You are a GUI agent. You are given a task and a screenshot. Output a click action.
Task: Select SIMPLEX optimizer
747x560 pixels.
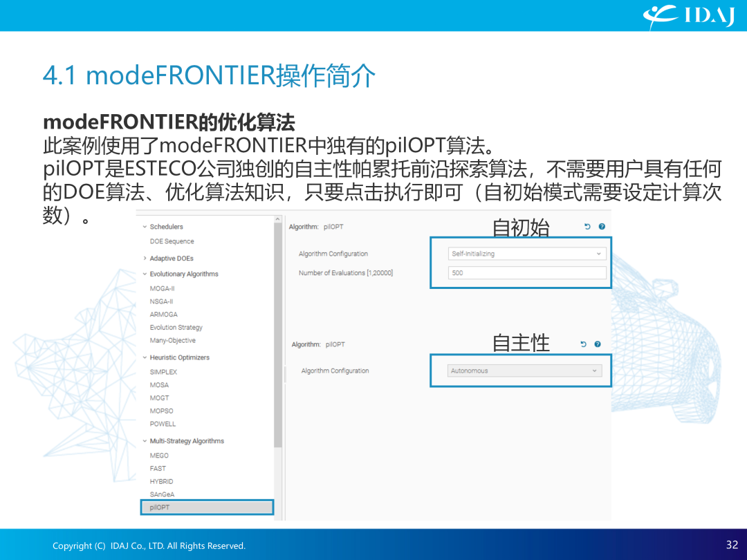163,372
